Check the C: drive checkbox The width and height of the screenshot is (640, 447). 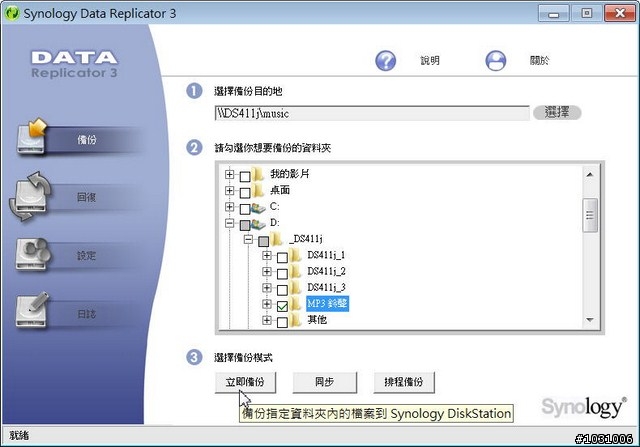245,209
